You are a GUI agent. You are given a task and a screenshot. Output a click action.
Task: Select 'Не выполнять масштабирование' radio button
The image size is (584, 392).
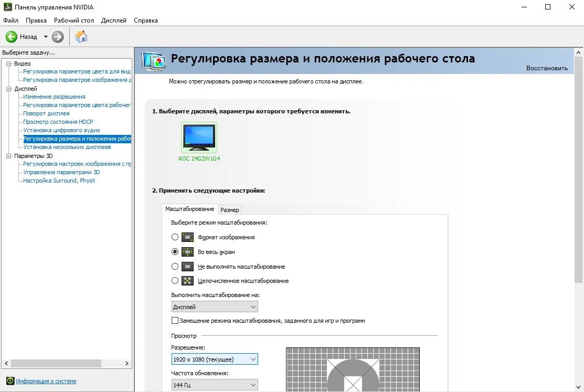[175, 267]
